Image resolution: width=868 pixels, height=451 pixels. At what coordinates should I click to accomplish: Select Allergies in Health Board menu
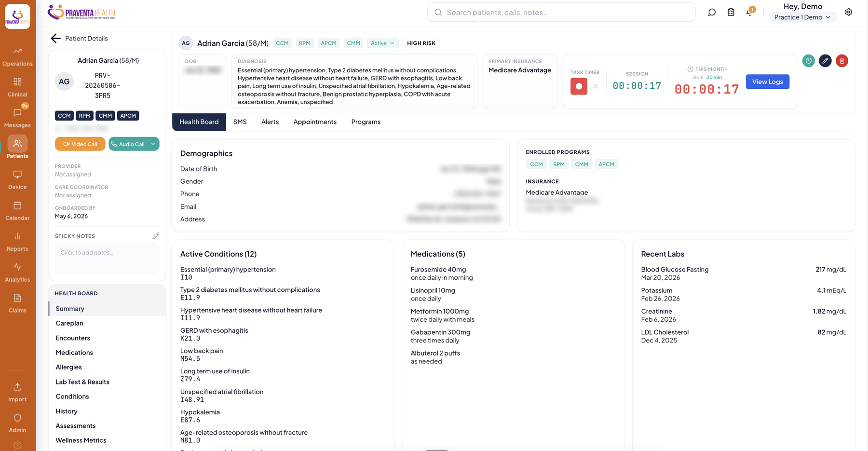107,367
